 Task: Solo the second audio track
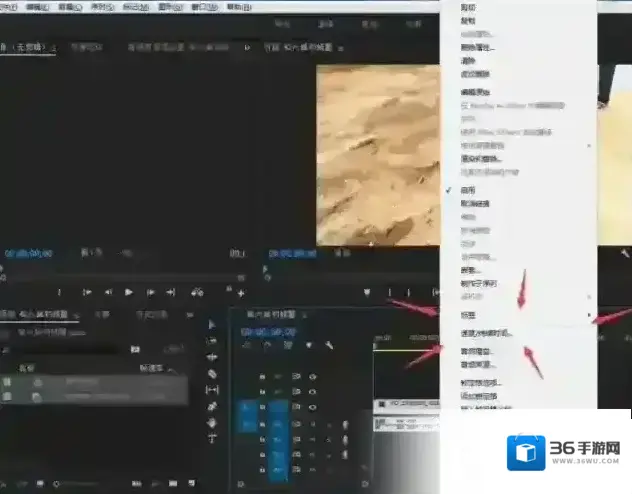pyautogui.click(x=328, y=440)
